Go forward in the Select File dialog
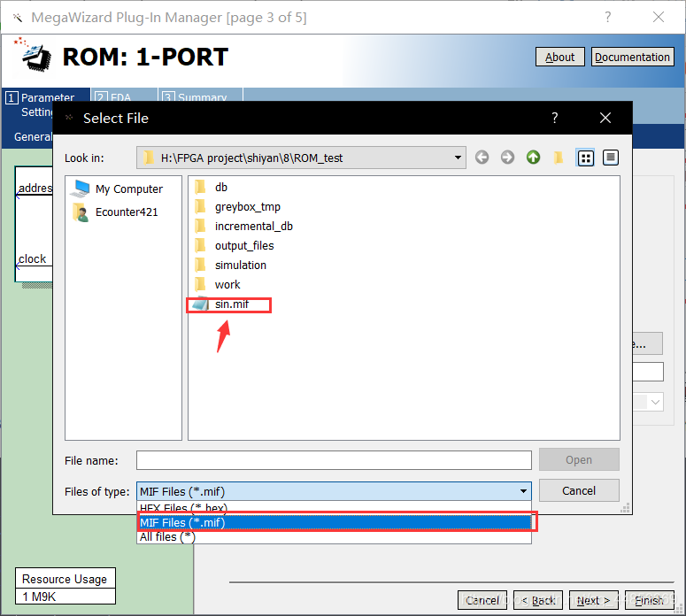Viewport: 686px width, 616px height. (x=507, y=157)
